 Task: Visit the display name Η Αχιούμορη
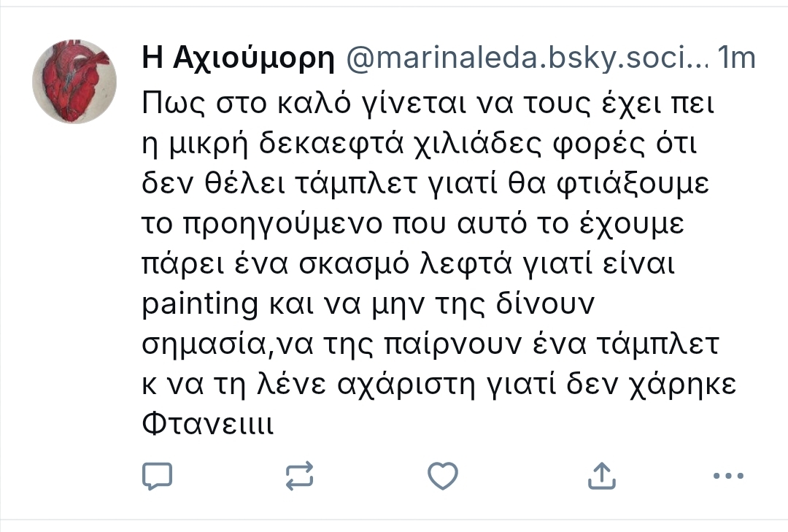click(238, 60)
